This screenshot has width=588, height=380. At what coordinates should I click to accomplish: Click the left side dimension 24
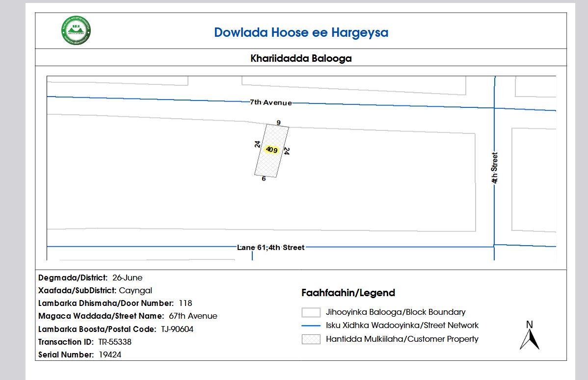(x=257, y=144)
